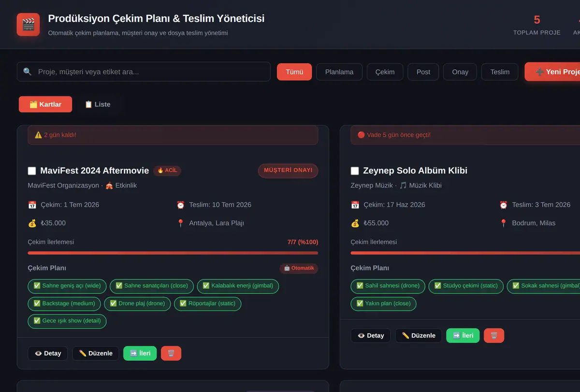Click the alarm clock icon beside Teslim: 3 Tem 2026
Viewport: 580px width, 392px height.
click(504, 205)
